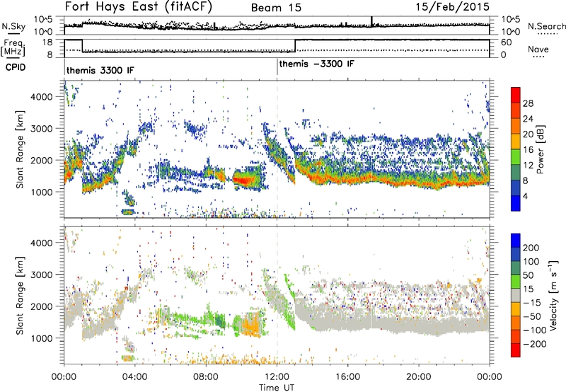Click the 'N.Search' legend label
Viewport: 566px width, 392px height.
coord(546,26)
